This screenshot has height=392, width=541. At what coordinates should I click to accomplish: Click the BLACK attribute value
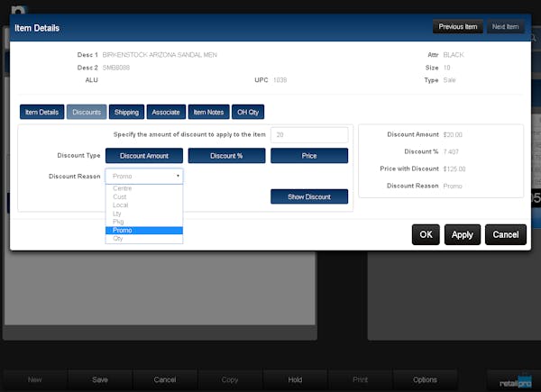tap(454, 55)
